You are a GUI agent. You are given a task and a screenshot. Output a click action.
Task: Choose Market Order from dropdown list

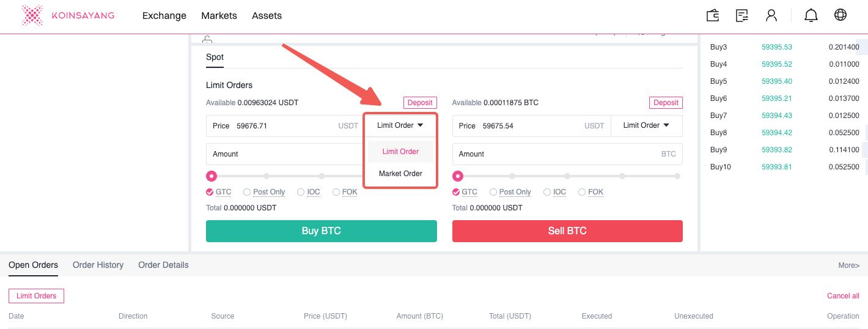pos(400,174)
